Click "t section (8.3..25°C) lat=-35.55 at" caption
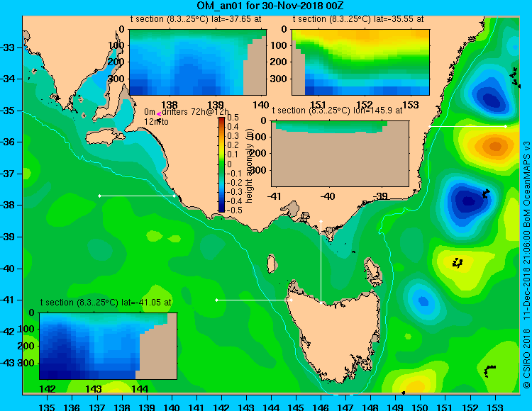 click(x=358, y=19)
